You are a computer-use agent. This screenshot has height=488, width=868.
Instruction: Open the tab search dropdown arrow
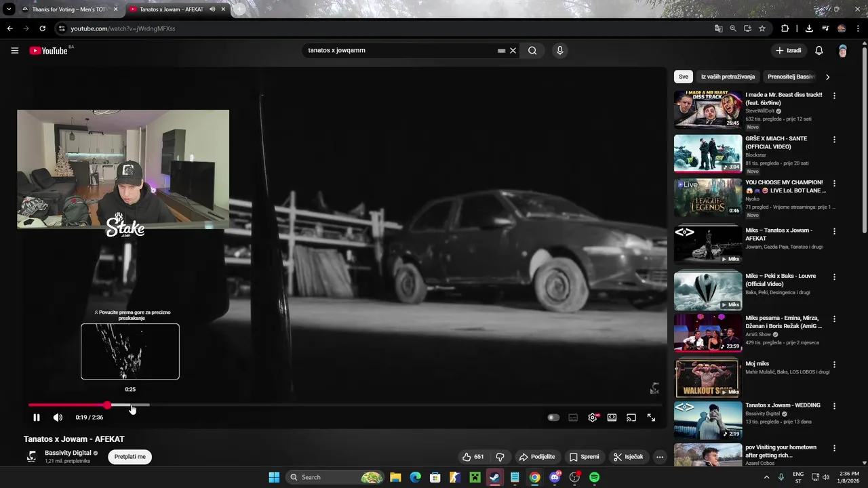[9, 9]
